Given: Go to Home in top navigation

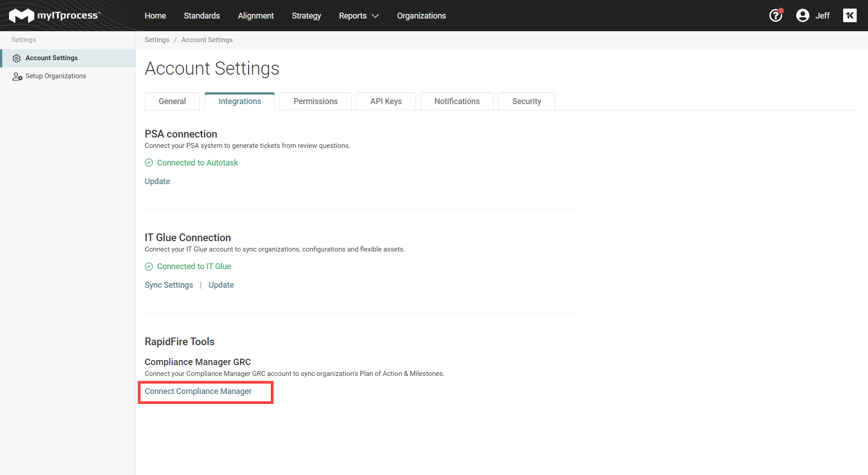Looking at the screenshot, I should 155,15.
